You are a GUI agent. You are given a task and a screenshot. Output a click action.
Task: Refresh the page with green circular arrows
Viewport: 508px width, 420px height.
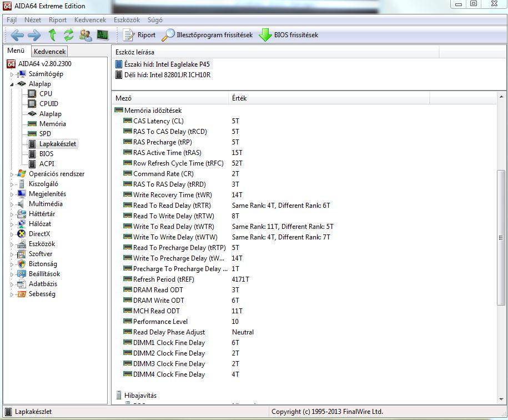(x=68, y=35)
